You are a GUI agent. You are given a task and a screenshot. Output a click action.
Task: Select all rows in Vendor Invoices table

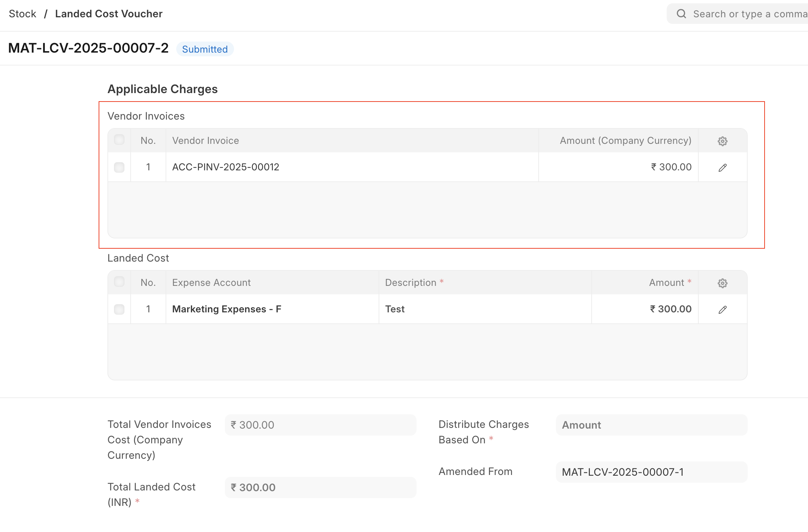pyautogui.click(x=119, y=140)
